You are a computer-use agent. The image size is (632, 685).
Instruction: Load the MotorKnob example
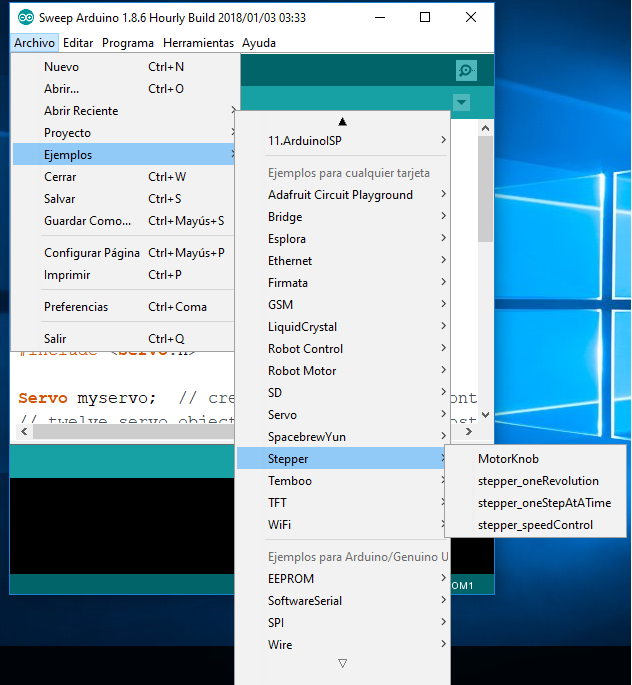[x=535, y=459]
